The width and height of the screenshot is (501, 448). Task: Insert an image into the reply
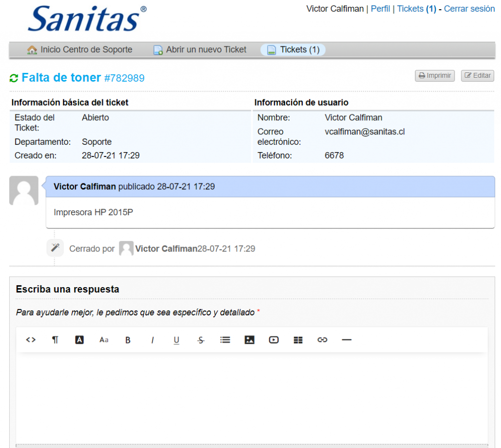click(250, 340)
